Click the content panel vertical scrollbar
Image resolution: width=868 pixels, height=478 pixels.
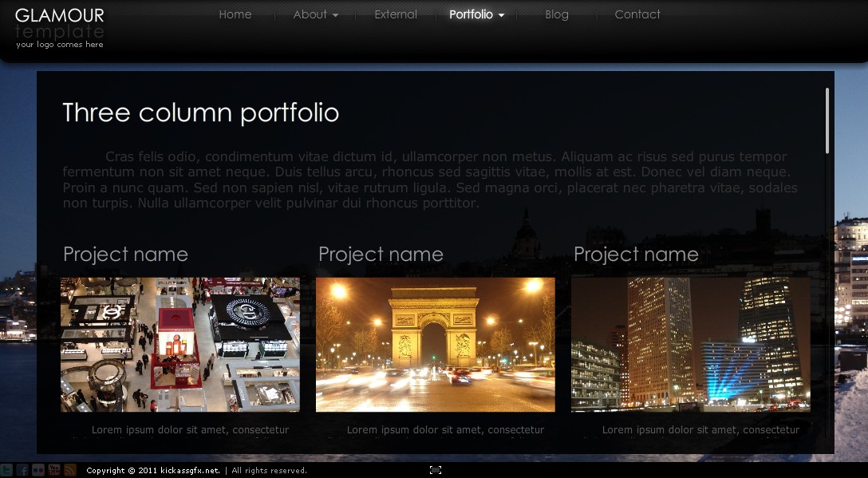click(827, 121)
